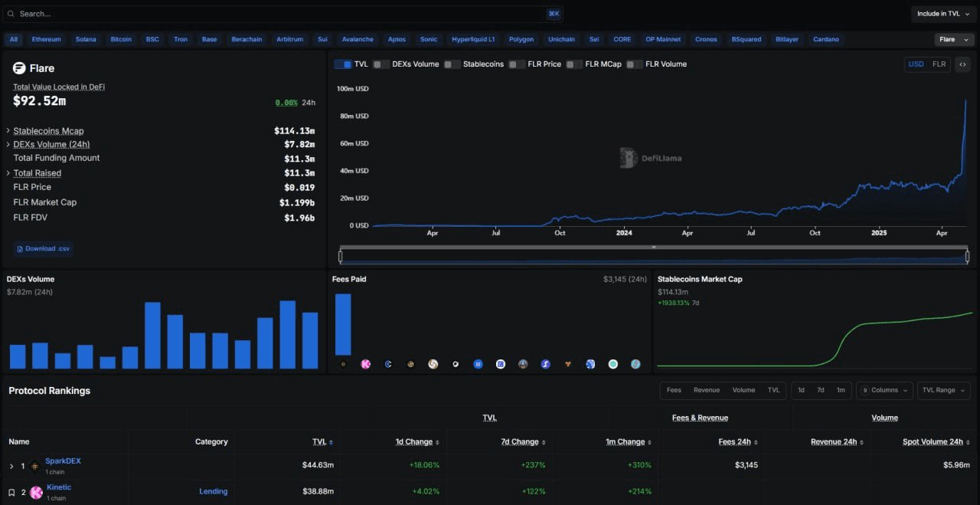Click the right handle of the chart range slider
The height and width of the screenshot is (505, 980).
[x=967, y=257]
